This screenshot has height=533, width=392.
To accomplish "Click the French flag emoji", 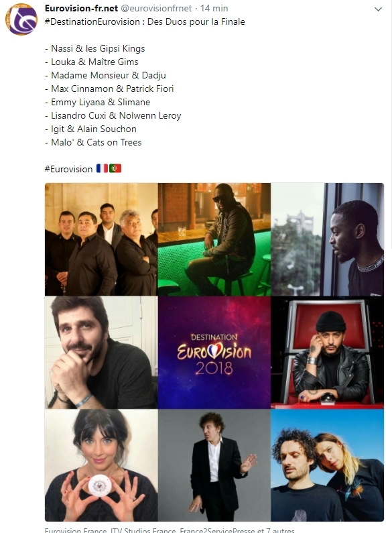I will (102, 168).
